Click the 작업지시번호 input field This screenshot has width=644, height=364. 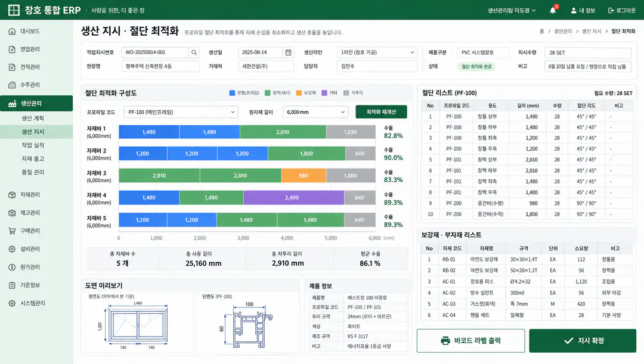[x=155, y=52]
